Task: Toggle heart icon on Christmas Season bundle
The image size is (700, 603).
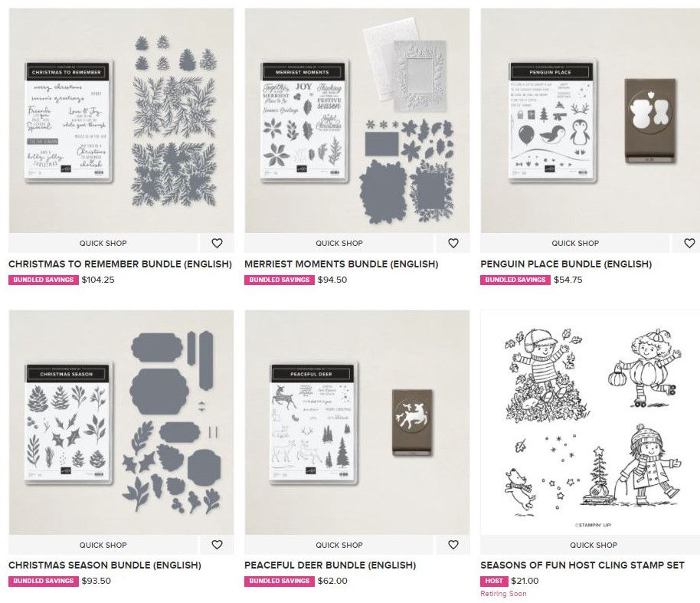Action: click(217, 545)
